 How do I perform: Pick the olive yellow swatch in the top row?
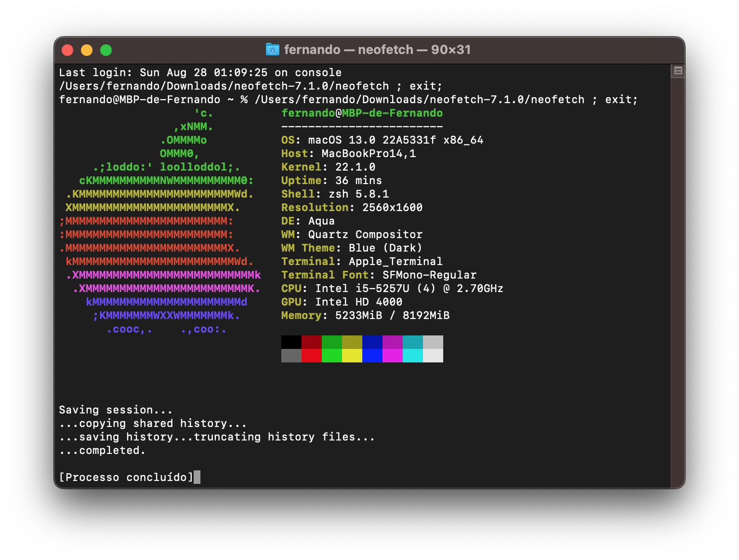[x=352, y=342]
